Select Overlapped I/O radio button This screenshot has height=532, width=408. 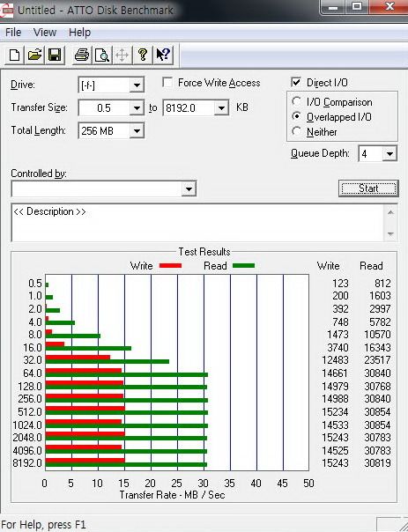point(296,116)
